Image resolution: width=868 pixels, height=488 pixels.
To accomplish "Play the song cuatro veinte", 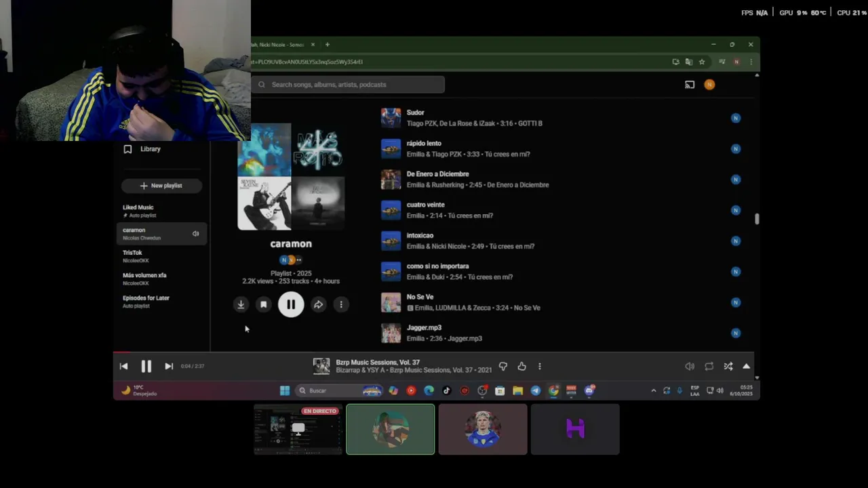I will click(425, 205).
